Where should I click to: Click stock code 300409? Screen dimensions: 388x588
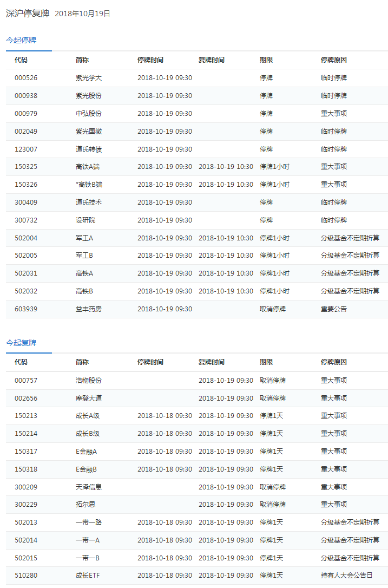pyautogui.click(x=26, y=202)
